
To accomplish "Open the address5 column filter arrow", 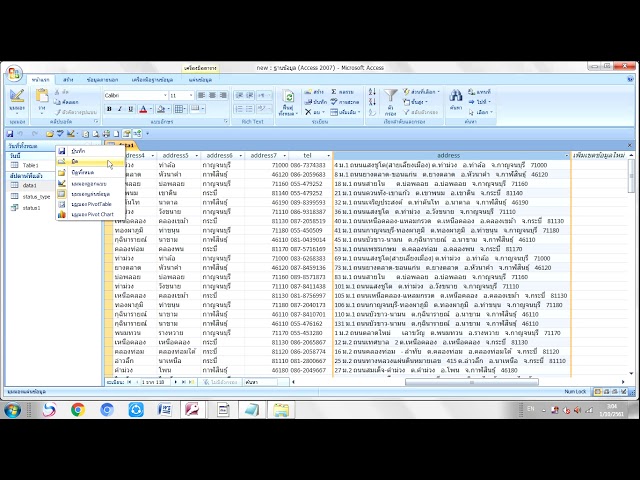I will coord(196,156).
